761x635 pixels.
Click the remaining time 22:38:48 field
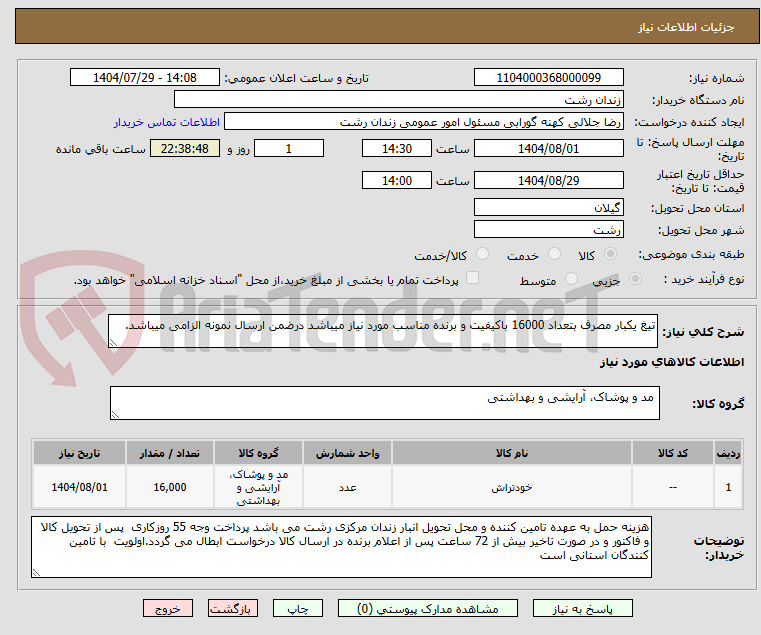click(185, 148)
